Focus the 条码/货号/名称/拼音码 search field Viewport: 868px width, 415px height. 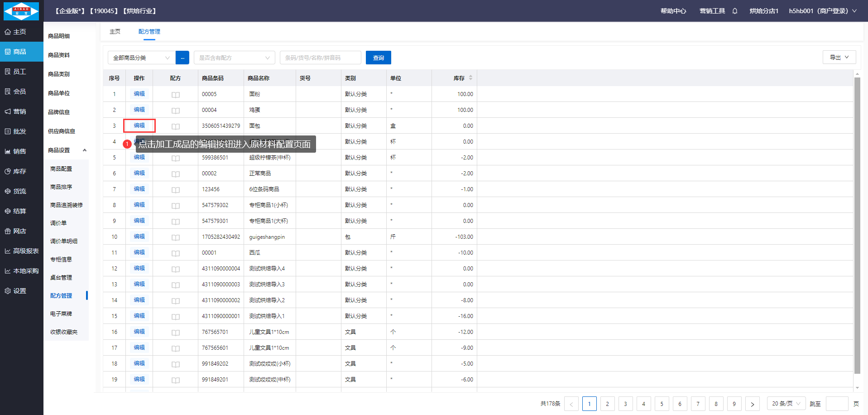tap(320, 58)
